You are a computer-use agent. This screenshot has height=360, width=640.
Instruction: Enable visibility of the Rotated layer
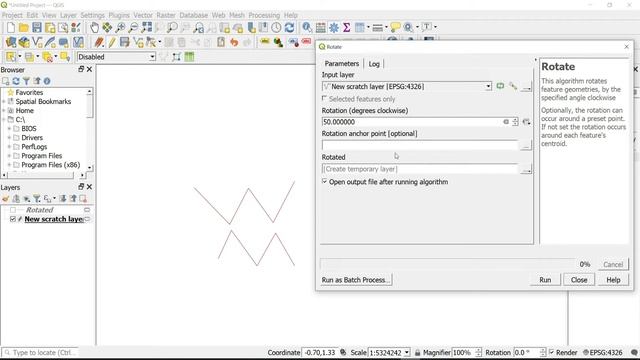point(13,210)
